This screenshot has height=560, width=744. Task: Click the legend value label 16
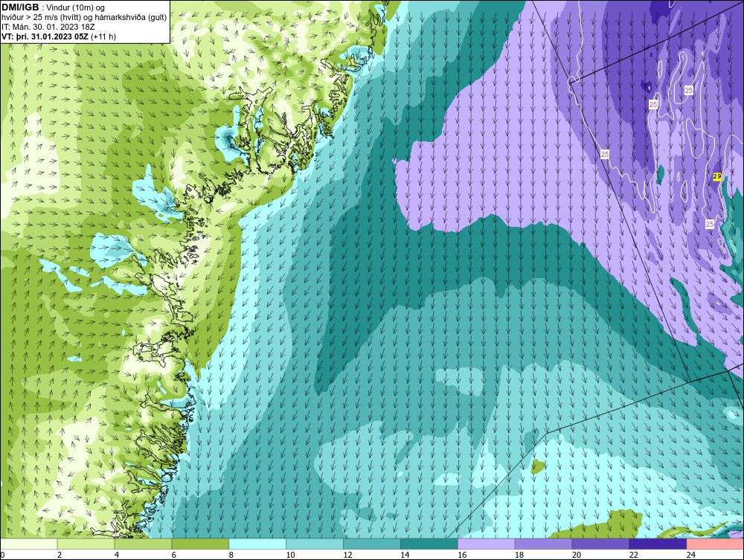(x=462, y=555)
